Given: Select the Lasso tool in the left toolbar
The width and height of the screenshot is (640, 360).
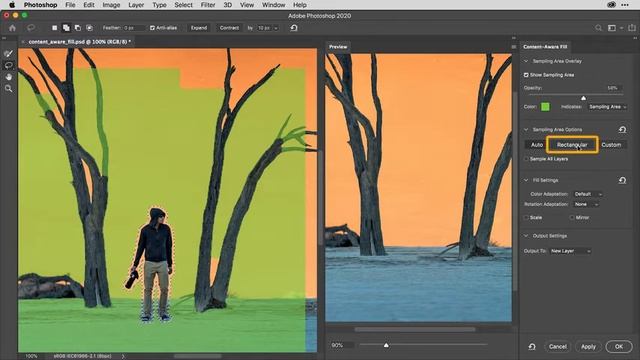Looking at the screenshot, I should coord(8,65).
